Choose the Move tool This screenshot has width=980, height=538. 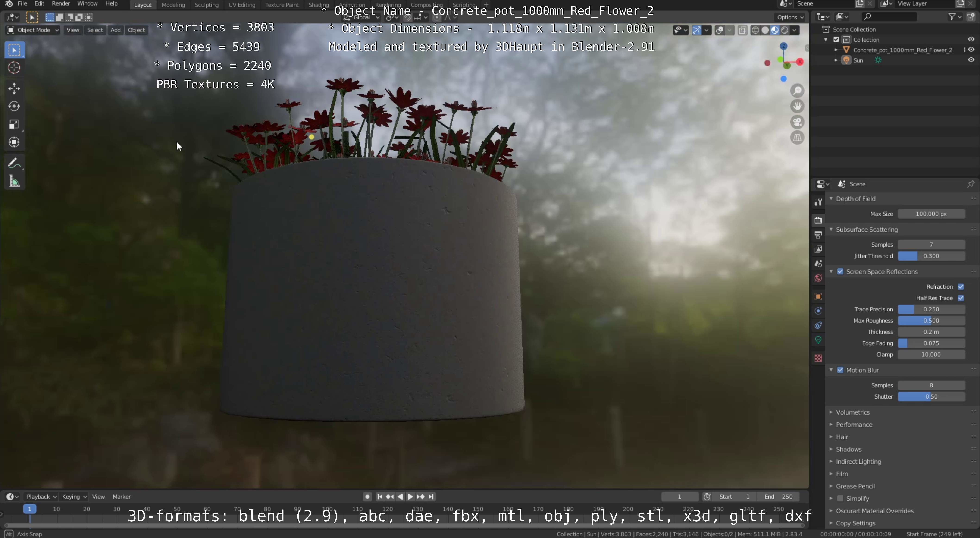tap(14, 89)
